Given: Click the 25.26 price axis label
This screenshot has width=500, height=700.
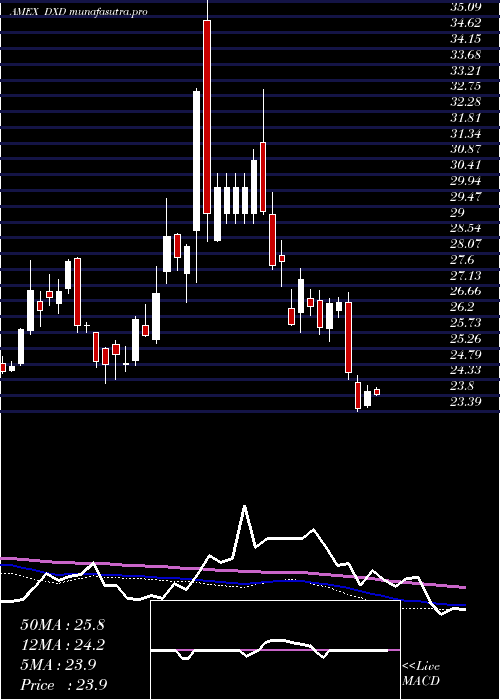Looking at the screenshot, I should pyautogui.click(x=466, y=338).
